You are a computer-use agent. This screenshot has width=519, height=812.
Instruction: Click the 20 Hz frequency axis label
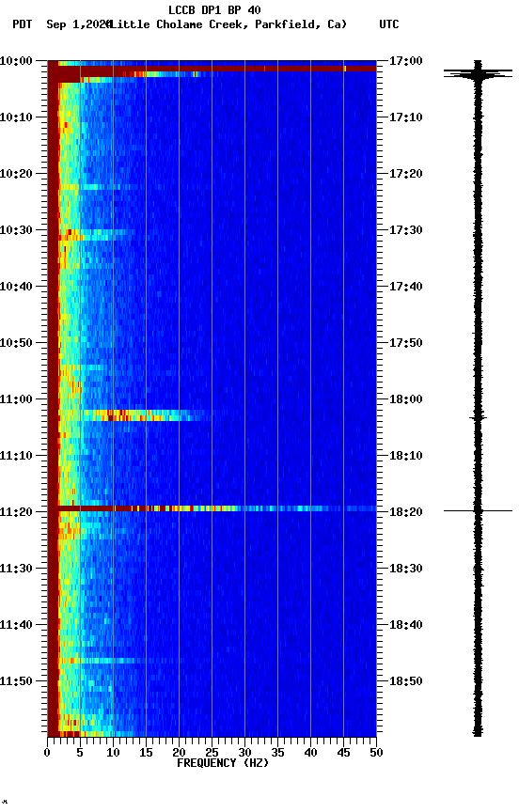coord(179,753)
